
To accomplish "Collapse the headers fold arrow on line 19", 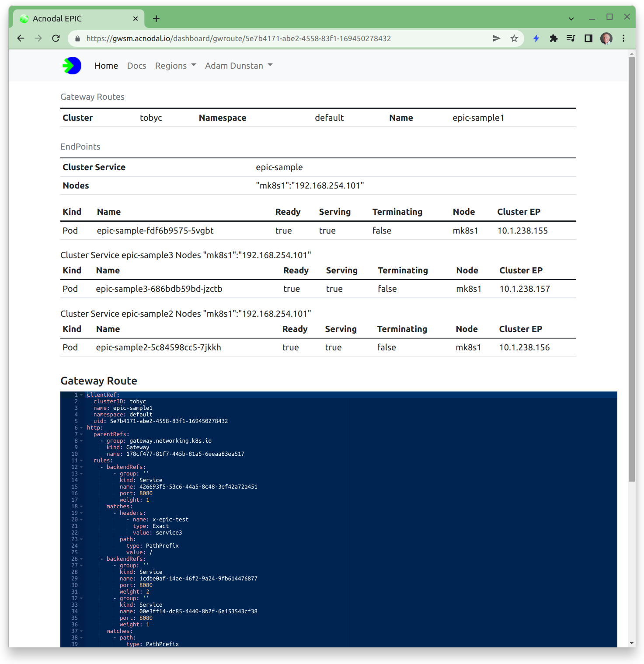I will tap(81, 513).
